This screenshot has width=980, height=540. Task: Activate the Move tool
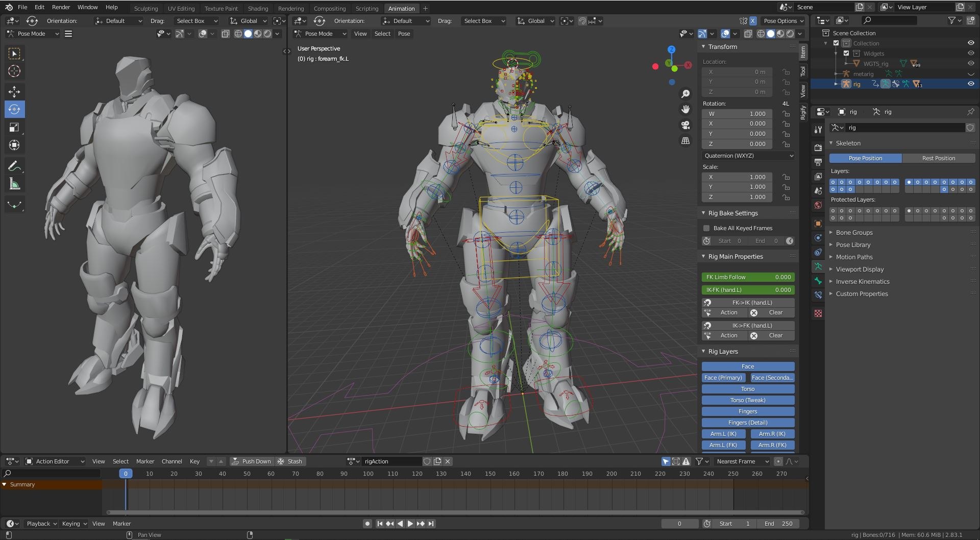pyautogui.click(x=14, y=91)
